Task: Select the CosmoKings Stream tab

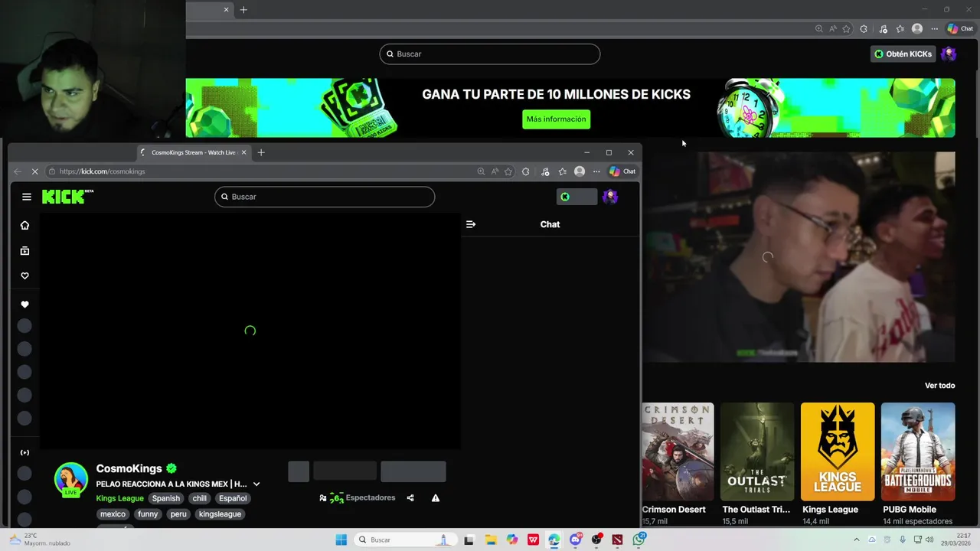Action: tap(193, 152)
